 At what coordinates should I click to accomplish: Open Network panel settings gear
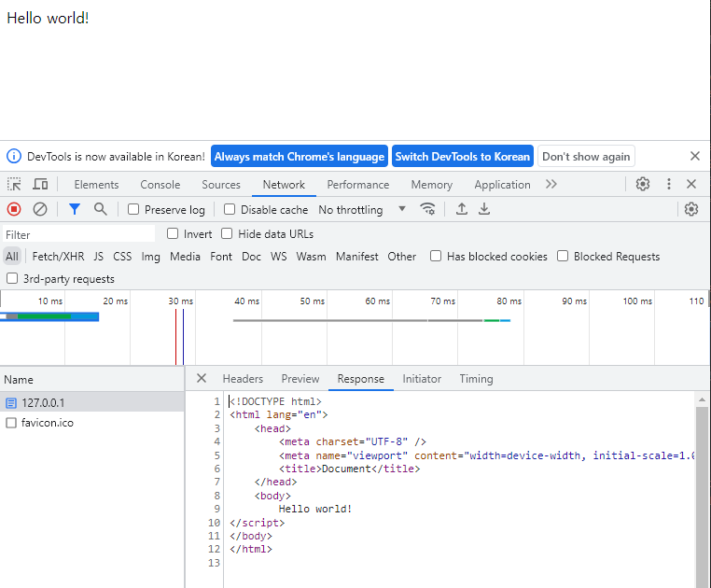coord(691,209)
